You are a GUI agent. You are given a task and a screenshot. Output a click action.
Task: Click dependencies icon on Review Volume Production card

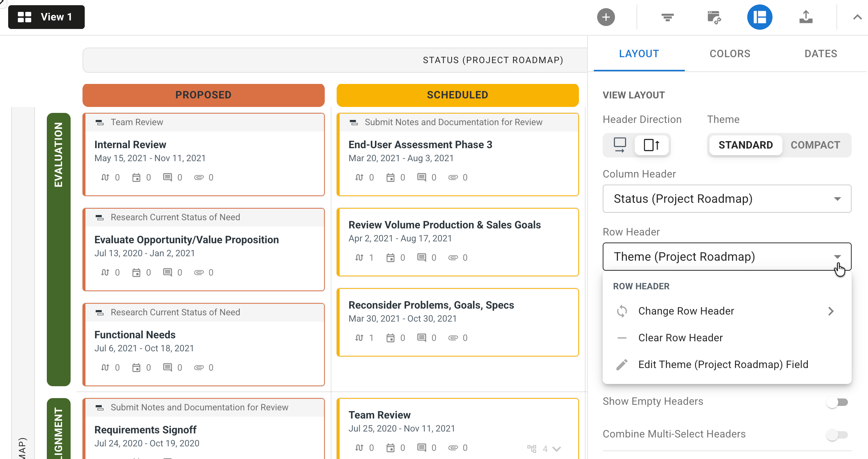359,257
